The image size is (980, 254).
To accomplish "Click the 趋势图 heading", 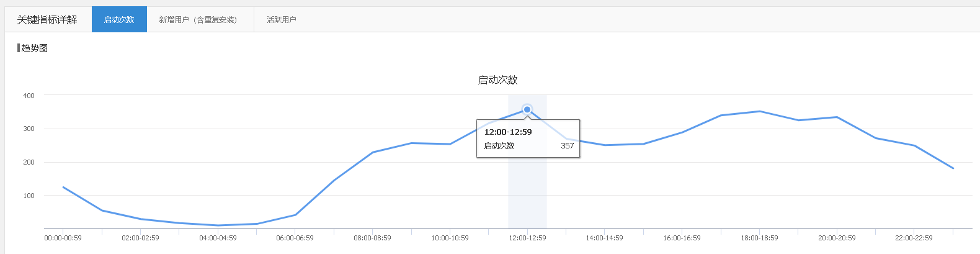I will click(x=35, y=48).
